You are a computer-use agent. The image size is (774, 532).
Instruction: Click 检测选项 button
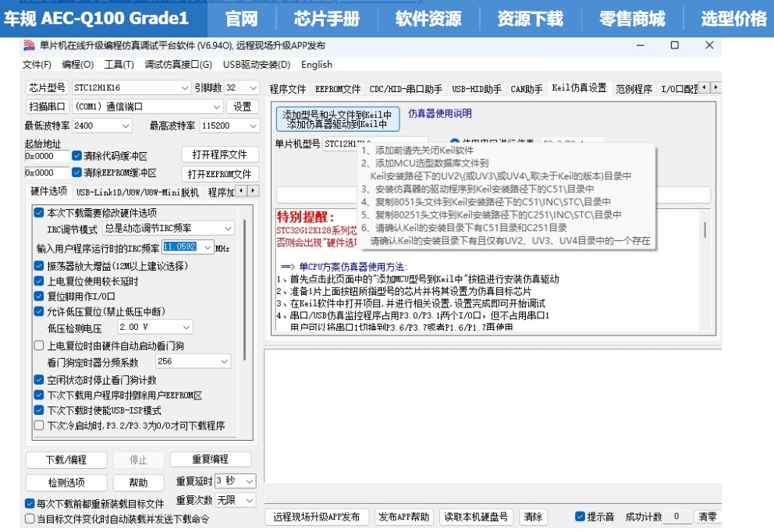pyautogui.click(x=66, y=482)
